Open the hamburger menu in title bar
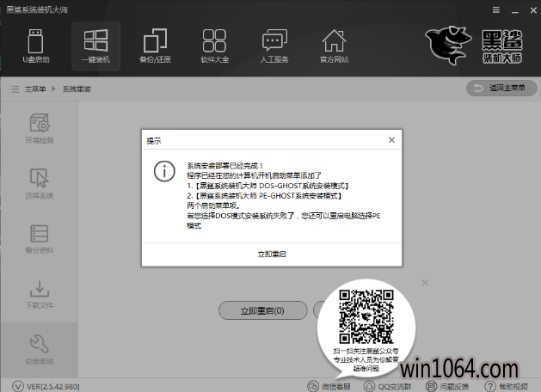Image resolution: width=541 pixels, height=392 pixels. pyautogui.click(x=496, y=10)
